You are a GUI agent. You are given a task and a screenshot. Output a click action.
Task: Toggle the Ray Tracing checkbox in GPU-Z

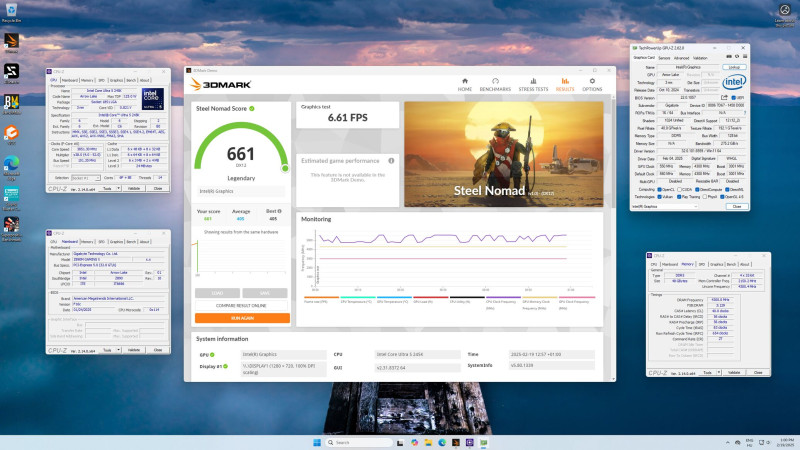pos(679,196)
